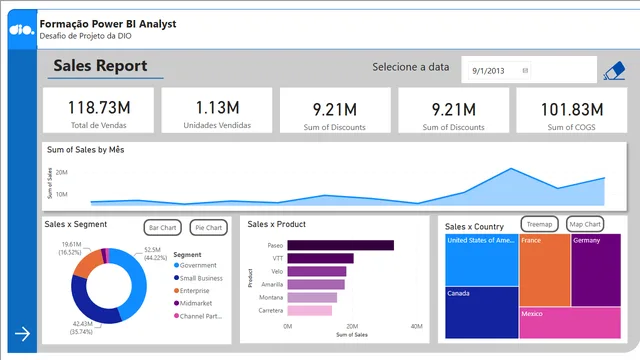Select the VTT product bar
Image resolution: width=640 pixels, height=360 pixels.
(x=320, y=258)
